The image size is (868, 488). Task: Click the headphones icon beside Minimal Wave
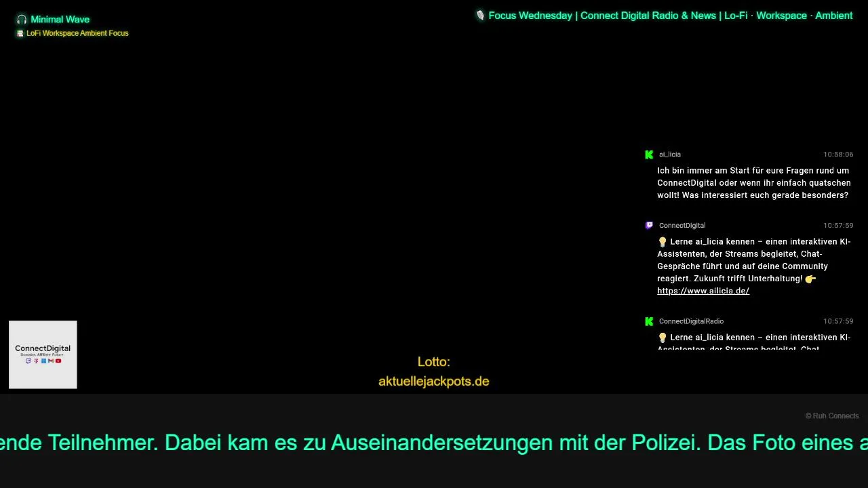pyautogui.click(x=22, y=20)
